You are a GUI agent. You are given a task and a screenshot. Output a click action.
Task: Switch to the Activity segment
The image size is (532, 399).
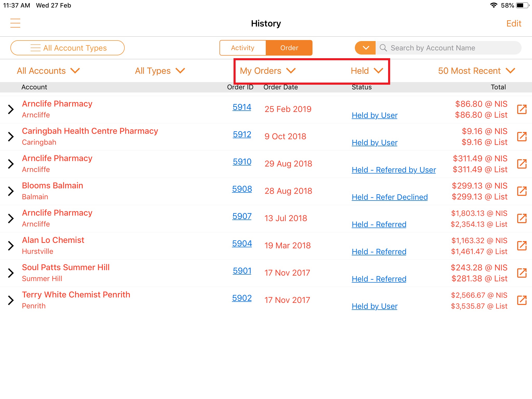tap(243, 48)
